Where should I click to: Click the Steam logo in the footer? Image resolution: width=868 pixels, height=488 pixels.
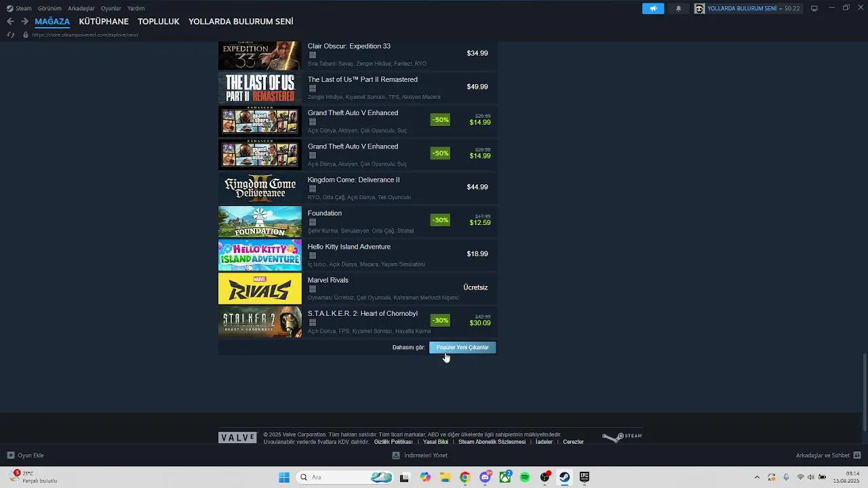622,437
